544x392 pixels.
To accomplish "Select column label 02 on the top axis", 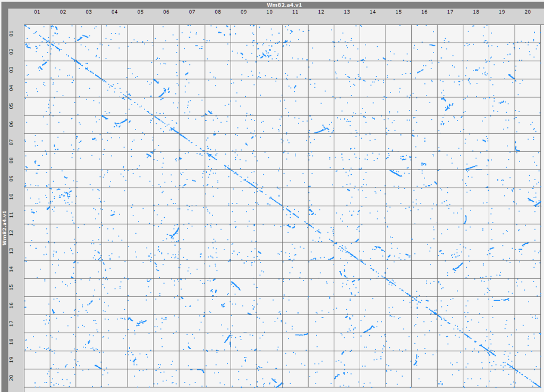I will pos(63,12).
